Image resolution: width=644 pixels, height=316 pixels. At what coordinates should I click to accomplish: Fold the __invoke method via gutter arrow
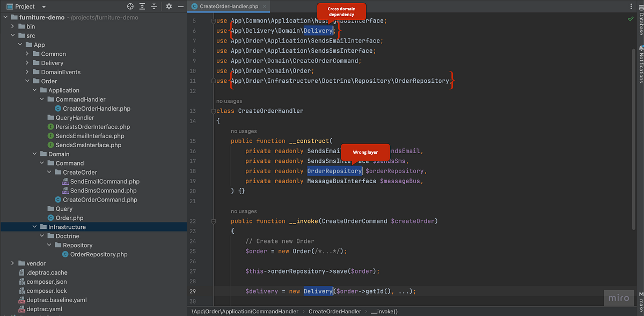pyautogui.click(x=213, y=221)
